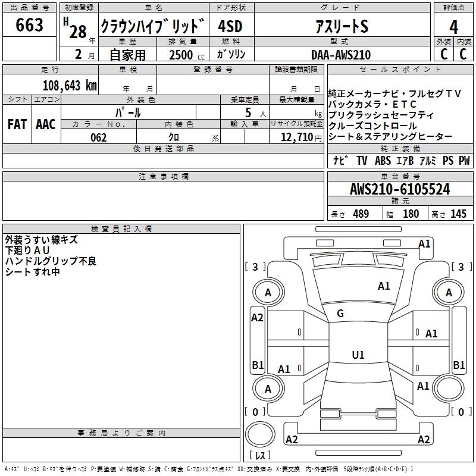Viewport: 476px width, 476px height.
Task: Select the seating capacity value 5
Action: (248, 112)
